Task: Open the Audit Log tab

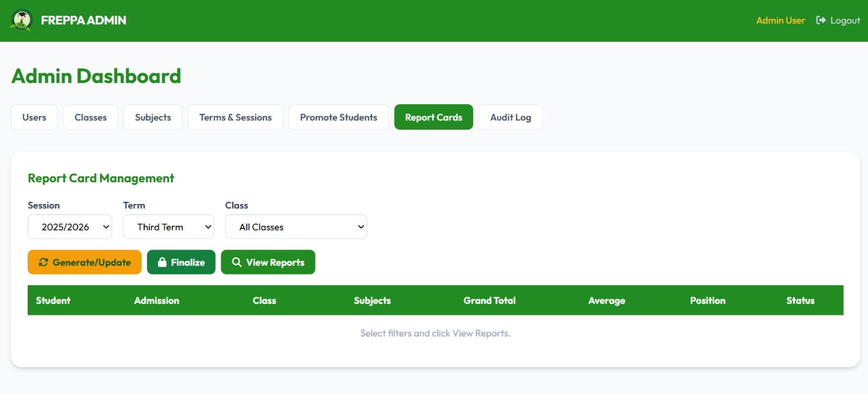Action: click(x=510, y=117)
